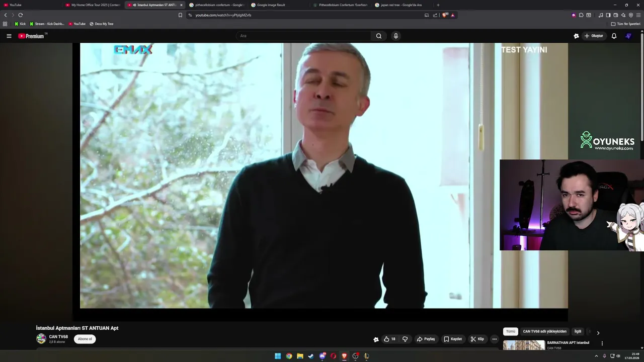Switch to Google Image Result tab
Image resolution: width=644 pixels, height=362 pixels.
click(278, 5)
